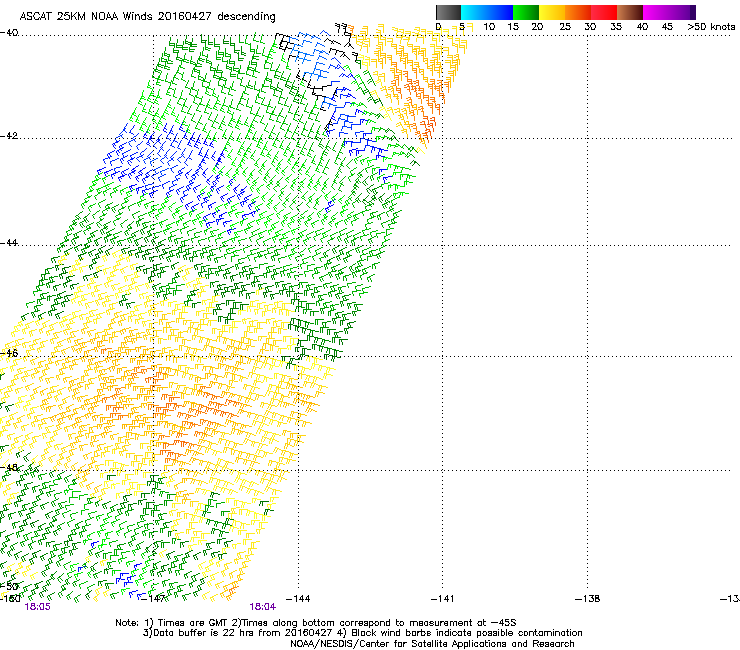Click the longitude label '-147'
Screen dimensions: 740x650
(x=153, y=599)
